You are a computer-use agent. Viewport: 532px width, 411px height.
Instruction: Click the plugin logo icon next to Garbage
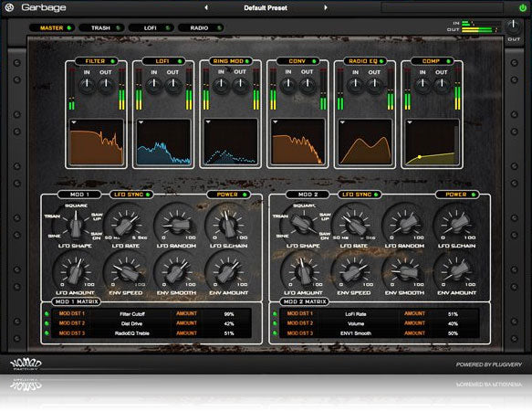9,7
